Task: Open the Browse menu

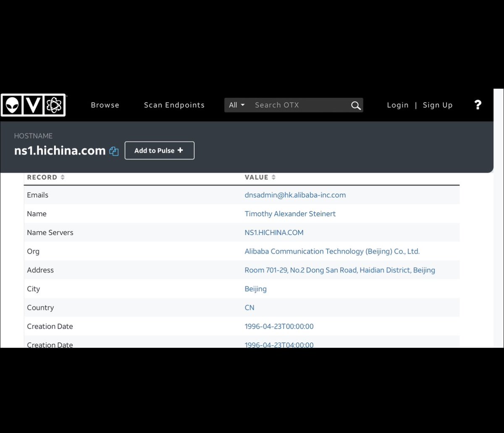Action: 105,105
